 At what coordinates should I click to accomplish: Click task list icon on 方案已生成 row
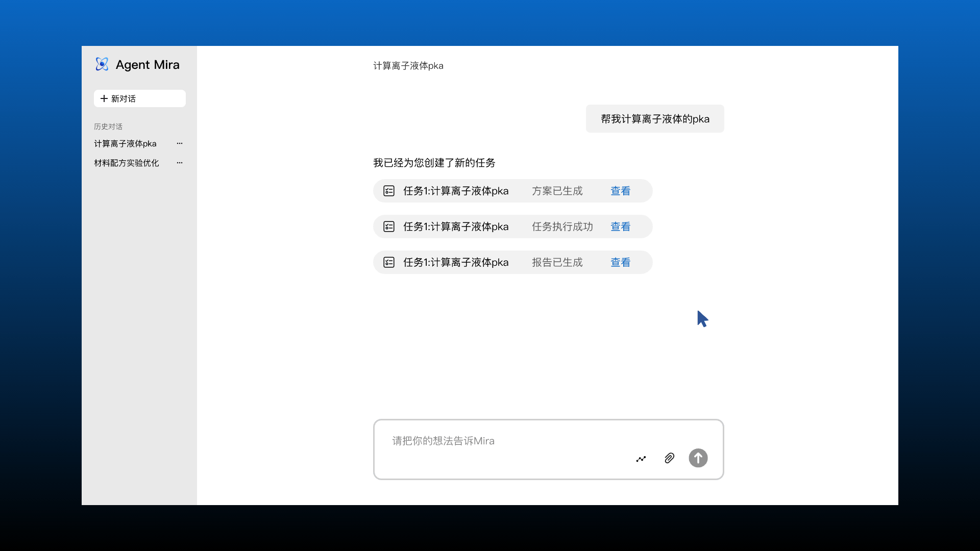(389, 191)
